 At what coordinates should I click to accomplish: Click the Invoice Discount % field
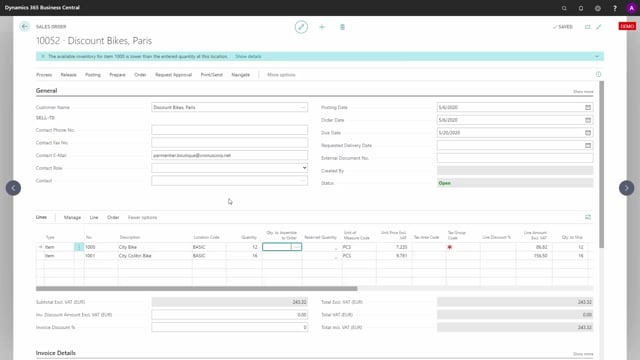(229, 327)
